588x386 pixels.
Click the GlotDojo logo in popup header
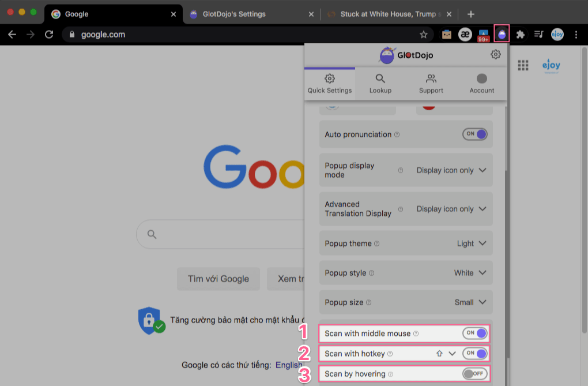coord(406,55)
